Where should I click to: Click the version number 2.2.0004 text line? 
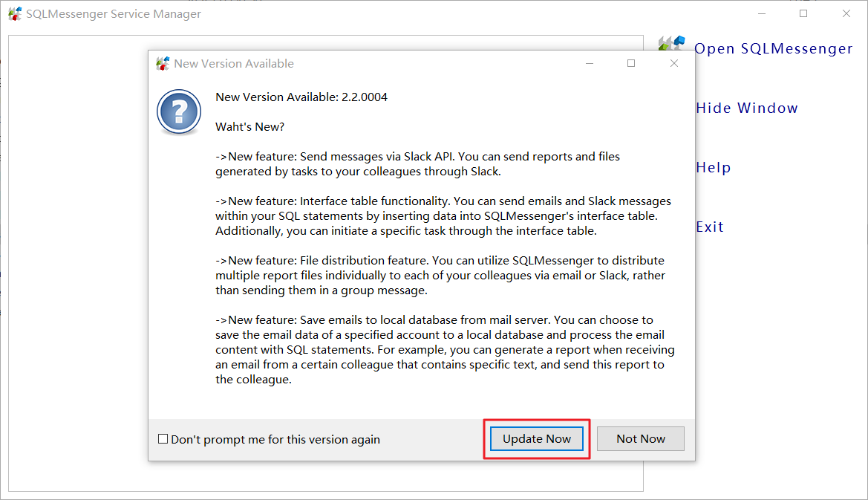coord(301,97)
